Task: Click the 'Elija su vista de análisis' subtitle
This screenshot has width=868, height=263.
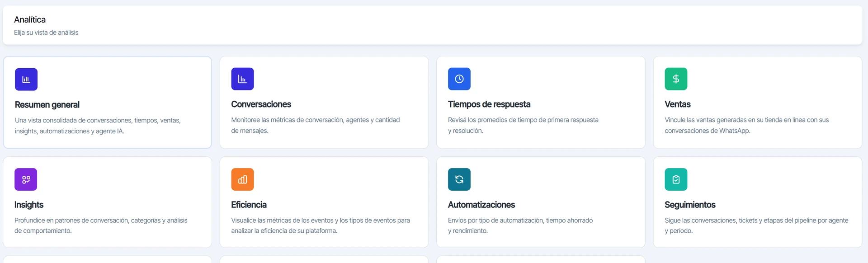Action: tap(46, 33)
